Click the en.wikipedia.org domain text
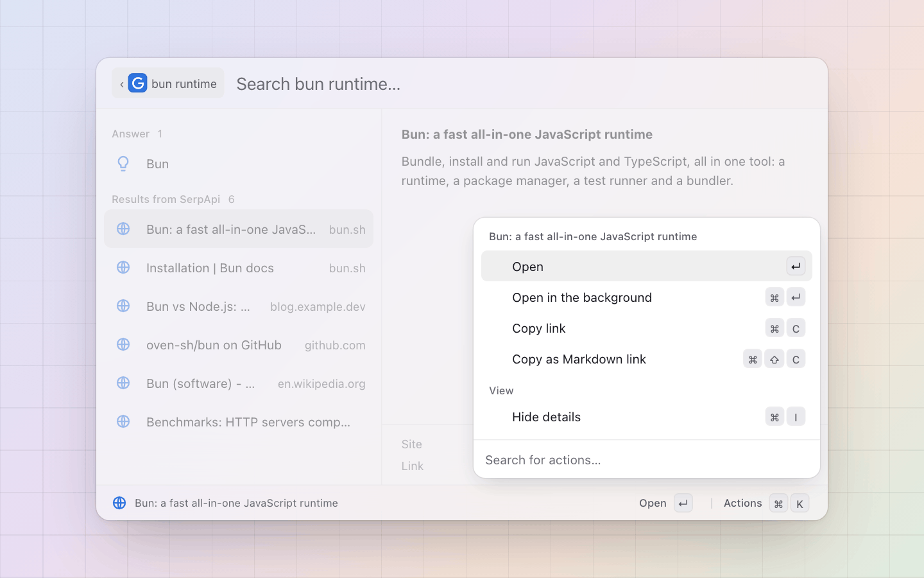 (321, 383)
